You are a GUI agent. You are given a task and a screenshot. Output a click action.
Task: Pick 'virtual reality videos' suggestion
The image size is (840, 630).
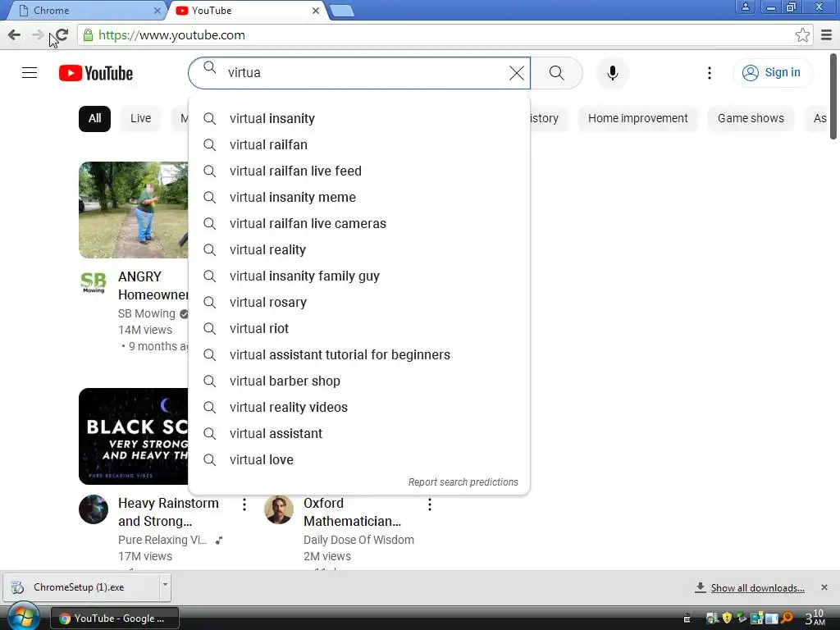(359, 407)
